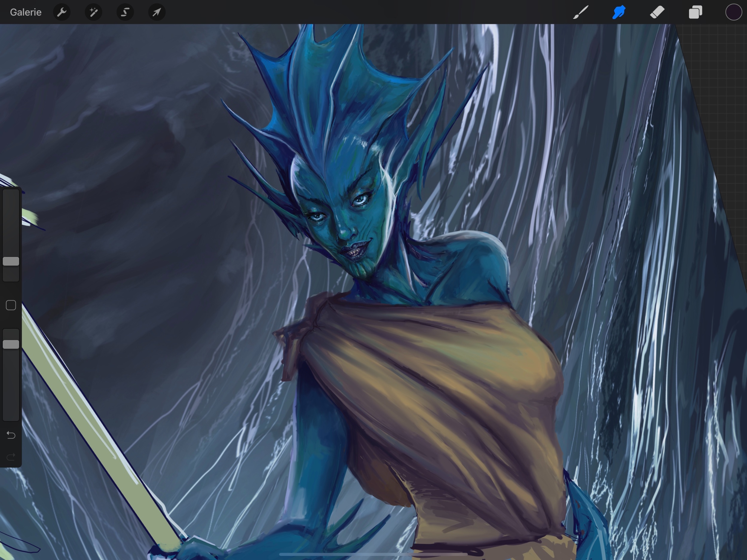Select the Eraser tool
This screenshot has width=747, height=560.
coord(657,12)
